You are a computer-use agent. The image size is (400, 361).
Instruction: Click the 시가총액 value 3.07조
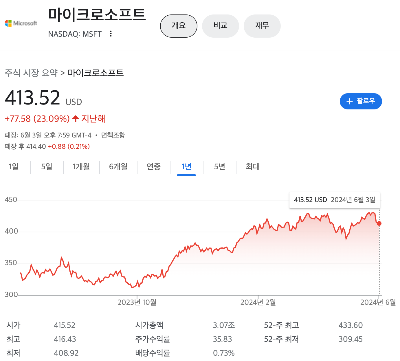pyautogui.click(x=224, y=325)
